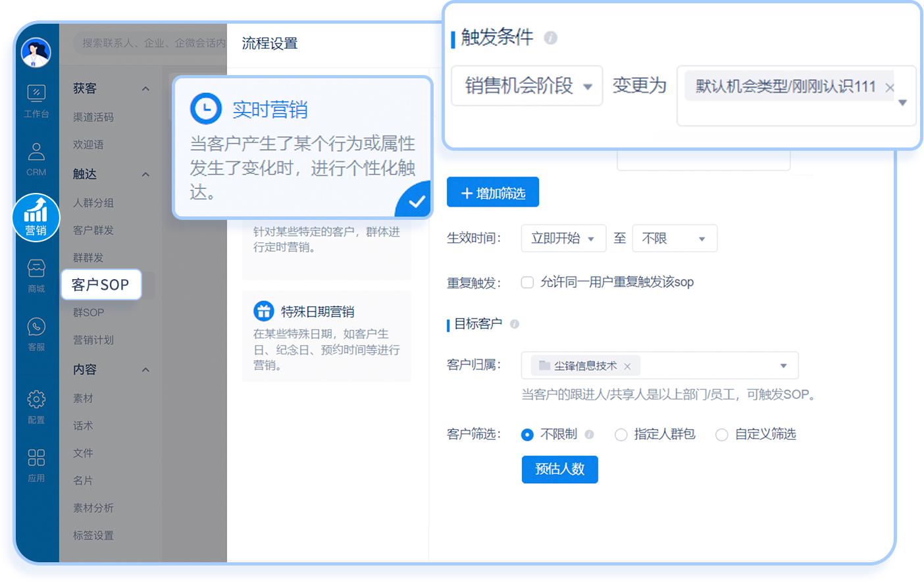
Task: Enable 允许同一用户重复触发该sop
Action: (527, 282)
